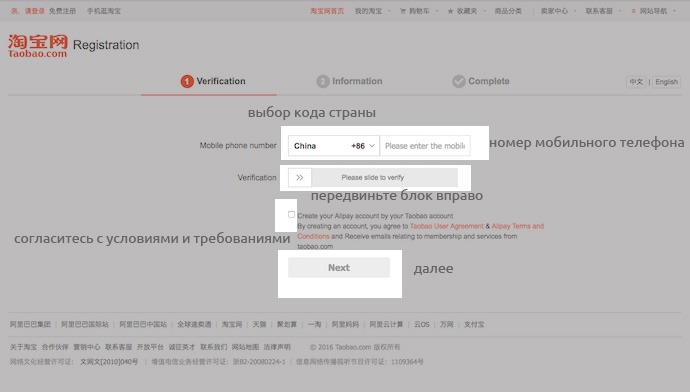
Task: Click 请登录 login link
Action: (x=35, y=11)
